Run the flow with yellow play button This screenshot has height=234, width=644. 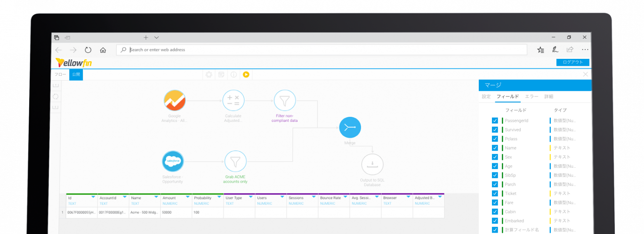click(246, 74)
